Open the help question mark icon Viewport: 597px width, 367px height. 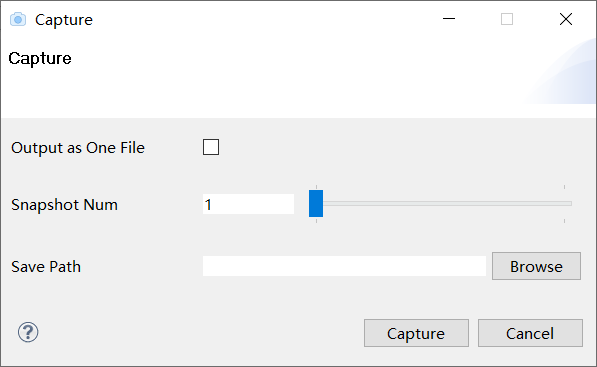tap(28, 332)
